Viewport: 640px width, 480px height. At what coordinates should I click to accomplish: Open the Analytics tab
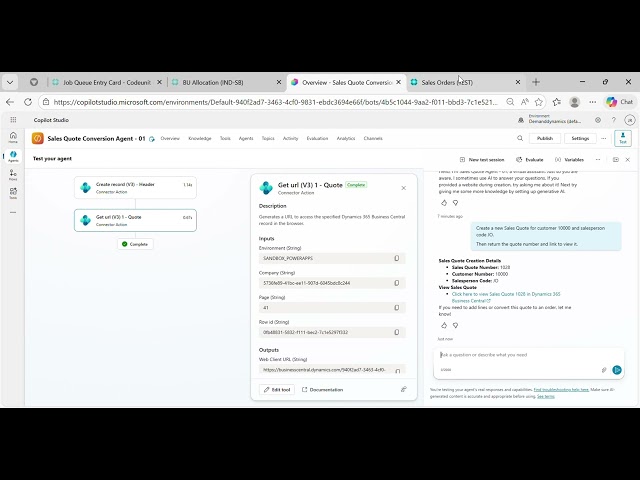point(346,138)
